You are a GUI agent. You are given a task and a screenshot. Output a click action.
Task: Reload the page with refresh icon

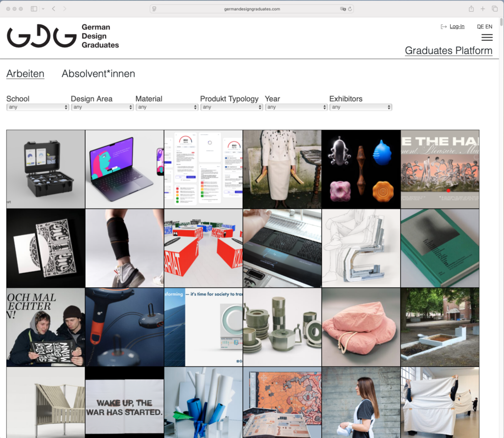[x=350, y=9]
